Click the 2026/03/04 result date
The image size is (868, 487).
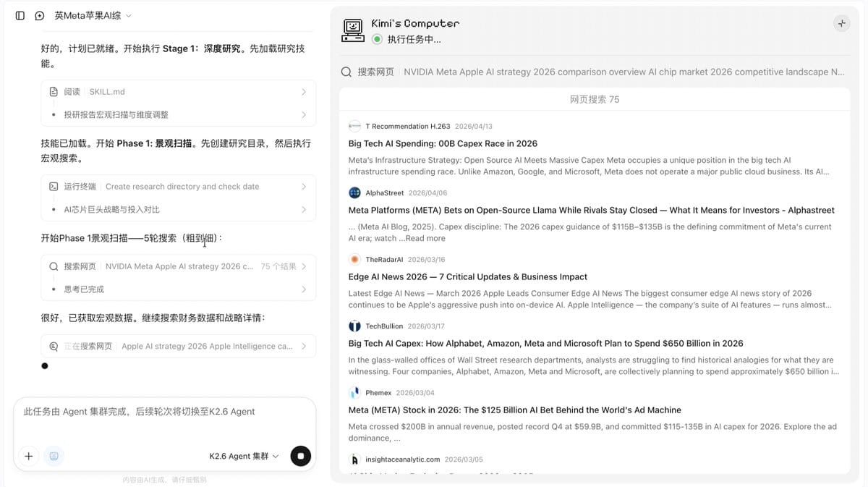415,392
